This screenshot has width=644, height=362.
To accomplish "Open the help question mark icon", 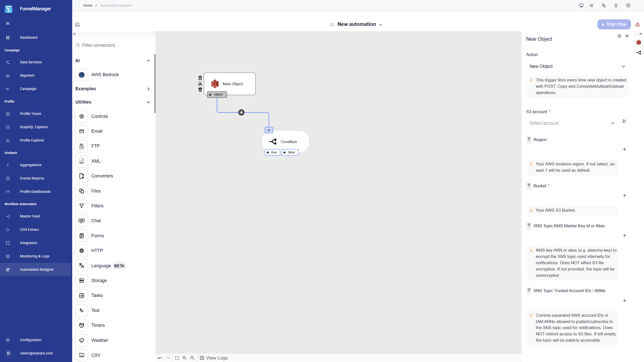I will (628, 6).
